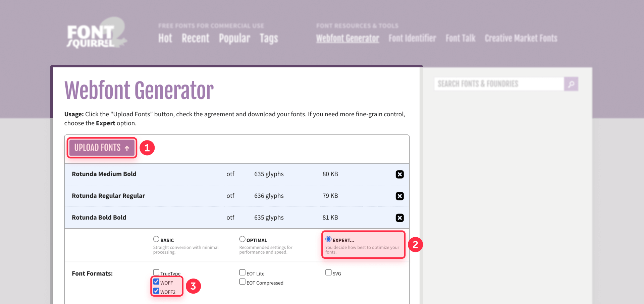Open the Recent fonts menu
The width and height of the screenshot is (644, 304).
[x=196, y=38]
